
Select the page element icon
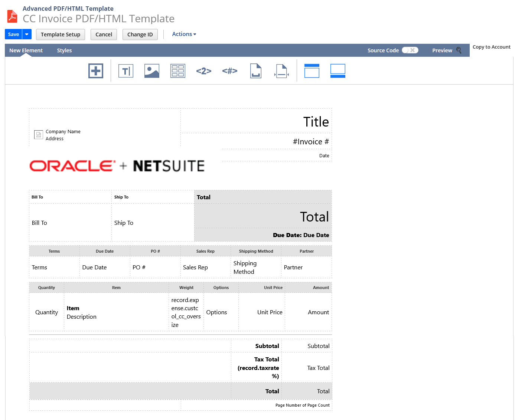tap(256, 71)
